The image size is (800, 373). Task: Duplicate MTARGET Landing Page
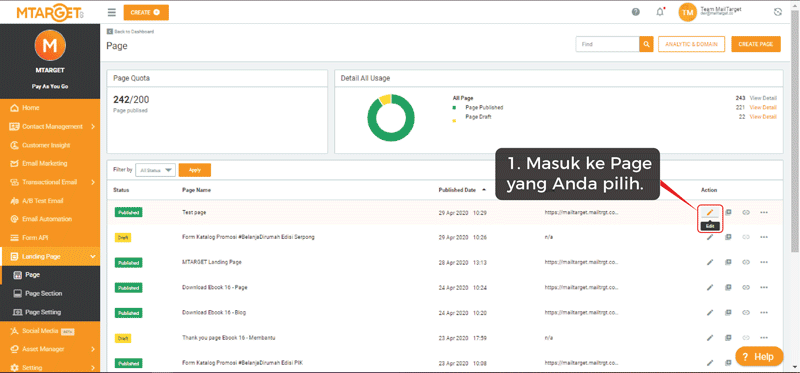(x=729, y=262)
